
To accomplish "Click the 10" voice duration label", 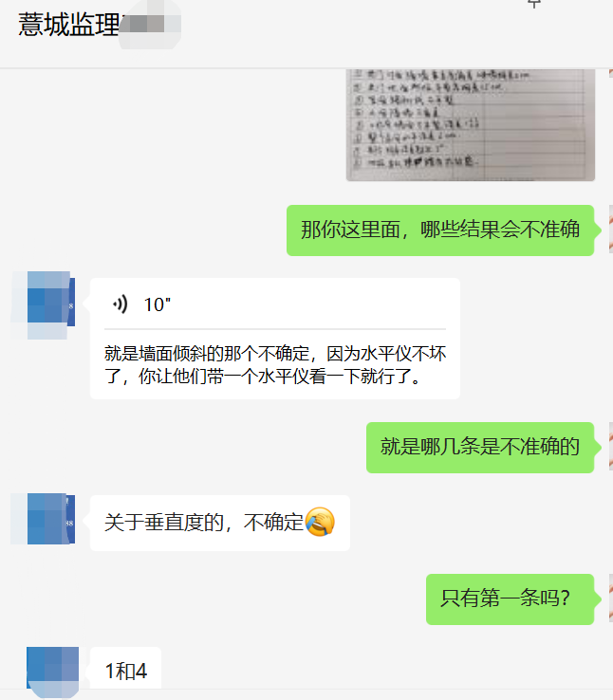I will (158, 304).
